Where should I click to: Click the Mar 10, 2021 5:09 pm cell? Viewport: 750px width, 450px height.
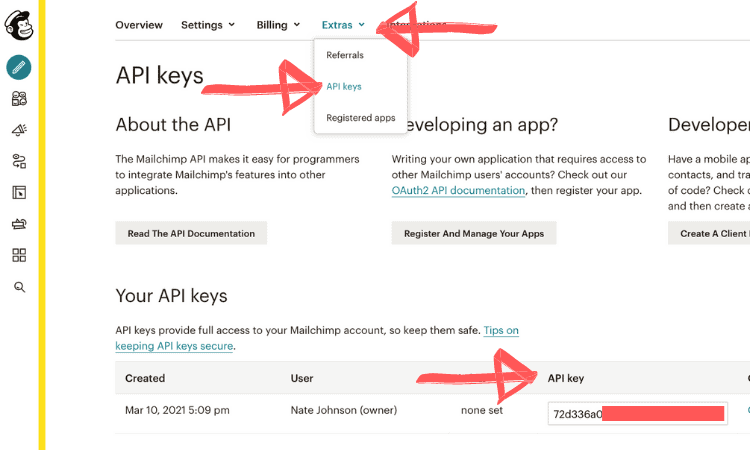(x=177, y=410)
